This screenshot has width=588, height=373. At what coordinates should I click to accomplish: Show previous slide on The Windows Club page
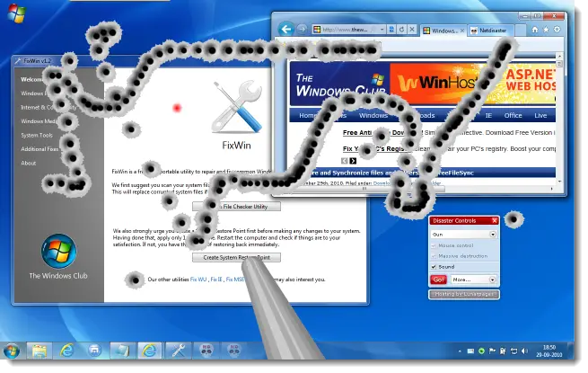pyautogui.click(x=344, y=161)
